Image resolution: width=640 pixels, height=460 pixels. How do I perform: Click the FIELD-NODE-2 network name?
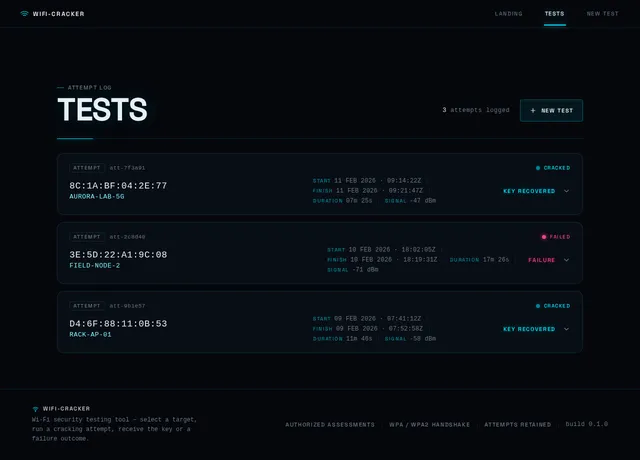pyautogui.click(x=95, y=265)
